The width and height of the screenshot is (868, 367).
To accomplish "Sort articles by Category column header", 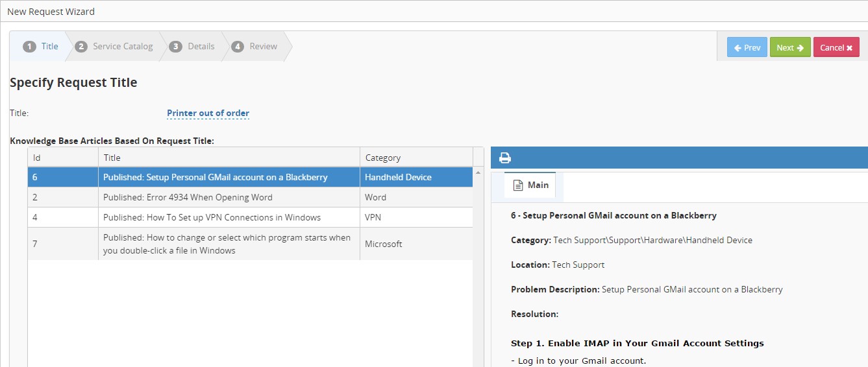I will click(415, 158).
